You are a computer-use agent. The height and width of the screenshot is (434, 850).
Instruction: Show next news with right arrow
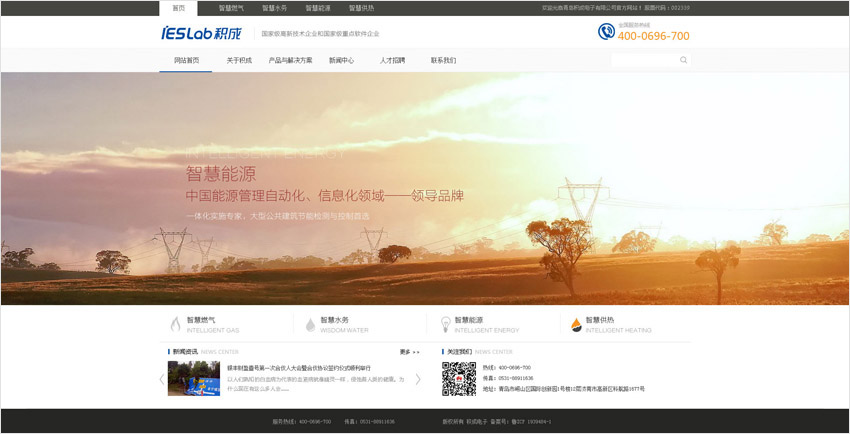coord(418,379)
